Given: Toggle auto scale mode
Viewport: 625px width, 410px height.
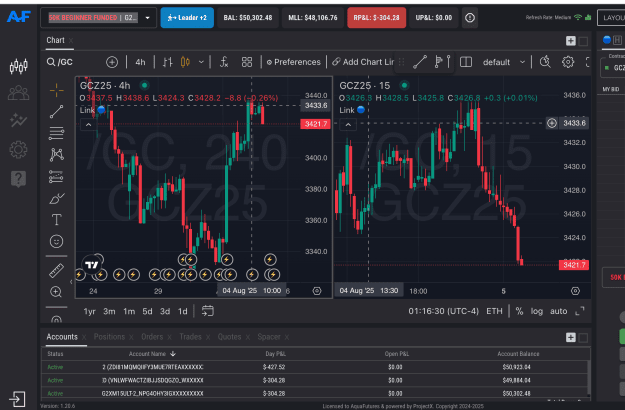Looking at the screenshot, I should 558,311.
